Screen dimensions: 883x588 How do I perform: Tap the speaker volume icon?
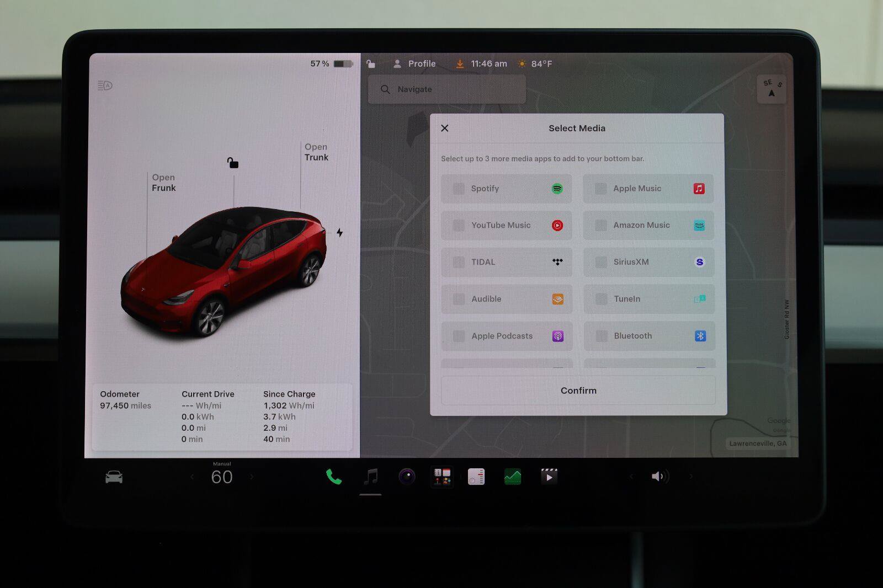[660, 477]
